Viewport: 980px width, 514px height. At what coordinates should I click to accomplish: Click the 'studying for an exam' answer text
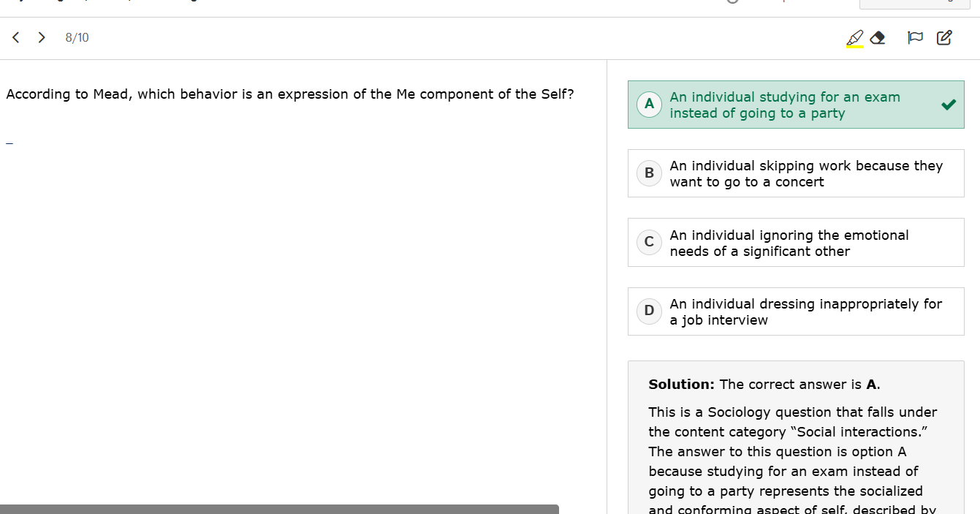coord(785,105)
